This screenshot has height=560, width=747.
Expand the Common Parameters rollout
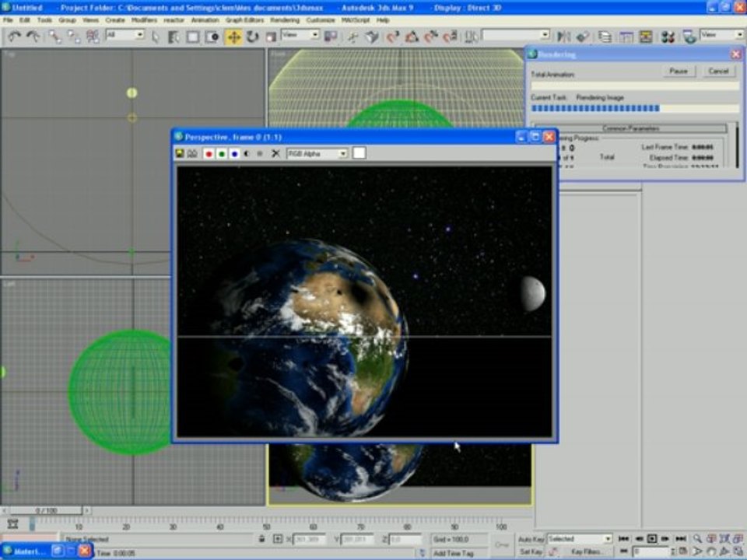tap(631, 128)
